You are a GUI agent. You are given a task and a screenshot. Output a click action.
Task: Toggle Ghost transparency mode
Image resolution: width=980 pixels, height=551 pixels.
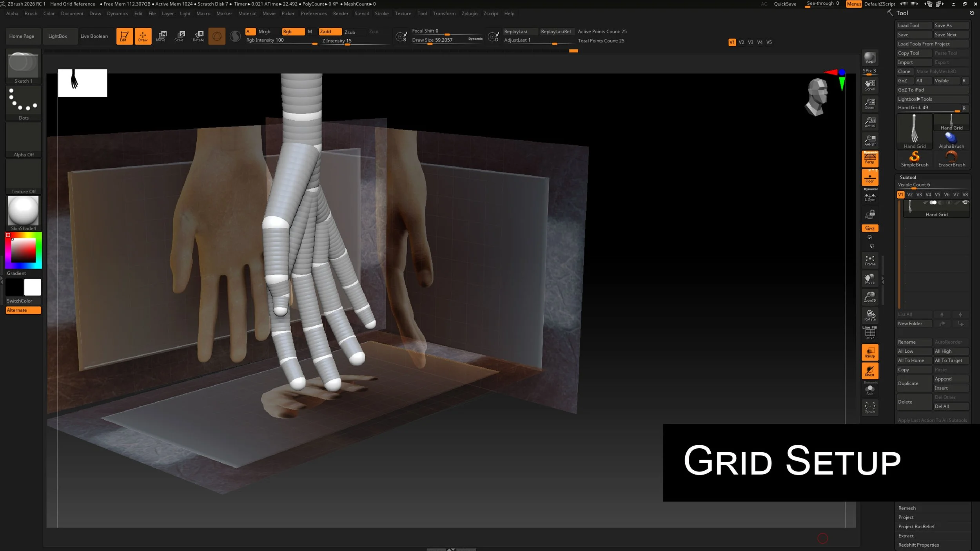pos(870,370)
